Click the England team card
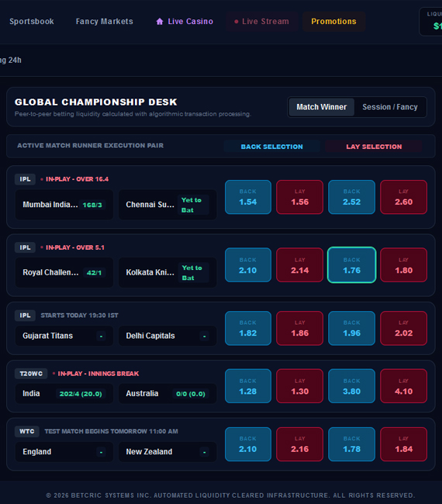The image size is (442, 504). coord(64,451)
